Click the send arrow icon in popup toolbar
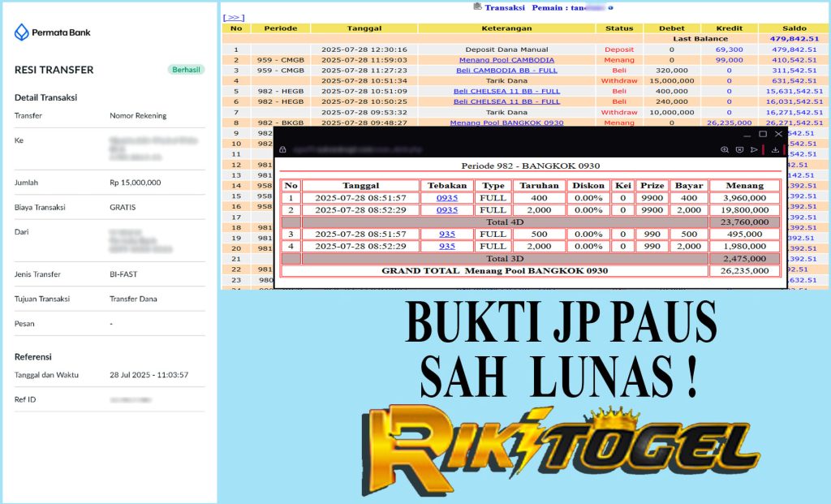The image size is (831, 504). [753, 150]
